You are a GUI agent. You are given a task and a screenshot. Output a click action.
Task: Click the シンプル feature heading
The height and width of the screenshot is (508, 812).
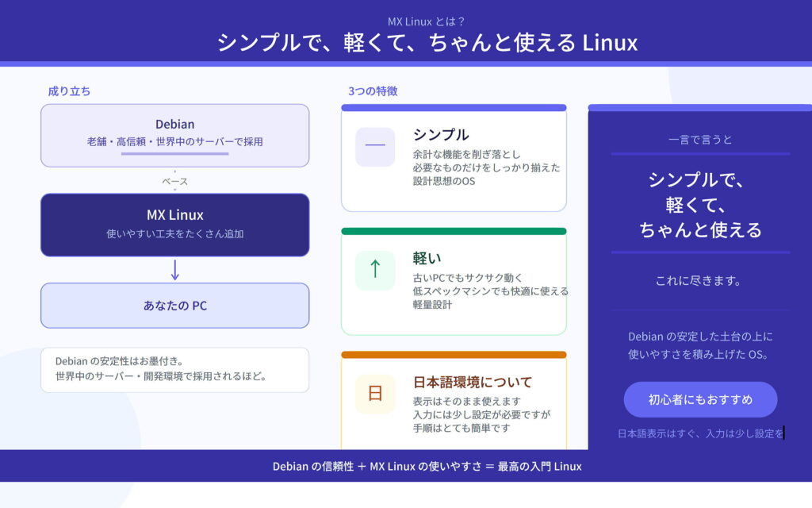441,134
